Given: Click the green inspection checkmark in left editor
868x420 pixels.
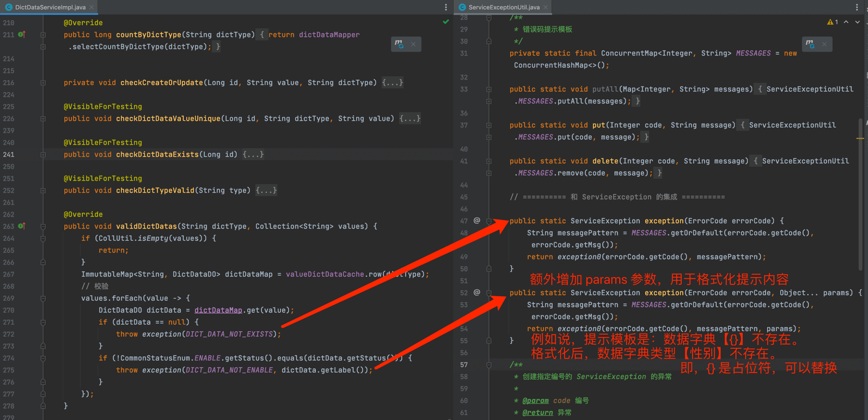Looking at the screenshot, I should (446, 22).
